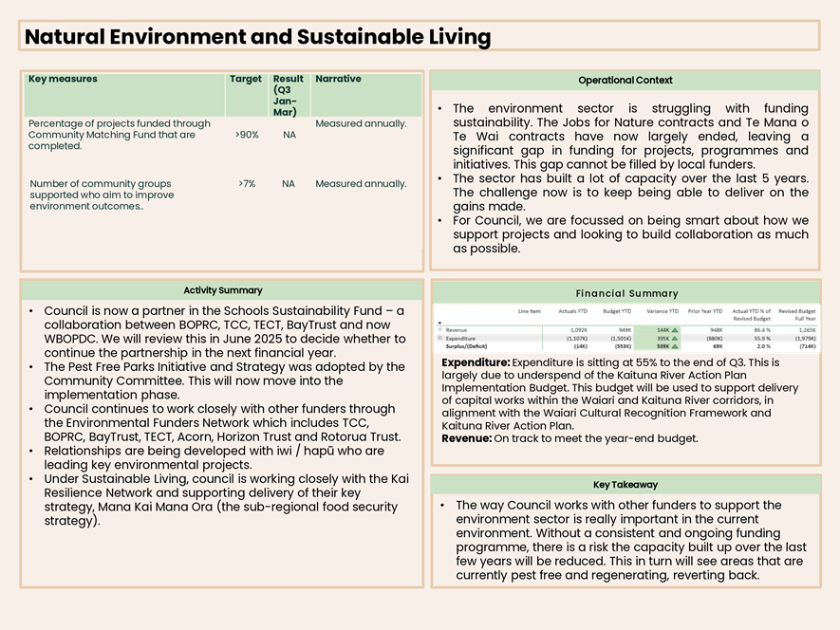Toggle the NA result for community groups measure
This screenshot has width=840, height=630.
click(289, 183)
